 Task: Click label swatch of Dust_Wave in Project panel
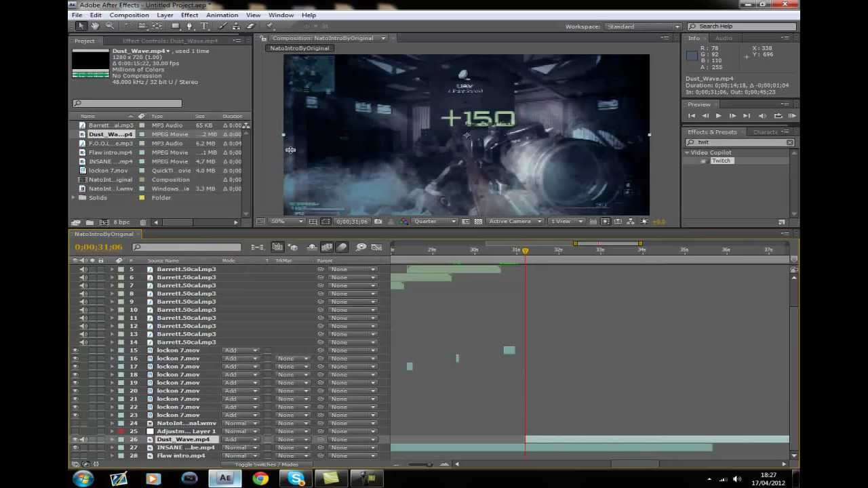pyautogui.click(x=142, y=134)
